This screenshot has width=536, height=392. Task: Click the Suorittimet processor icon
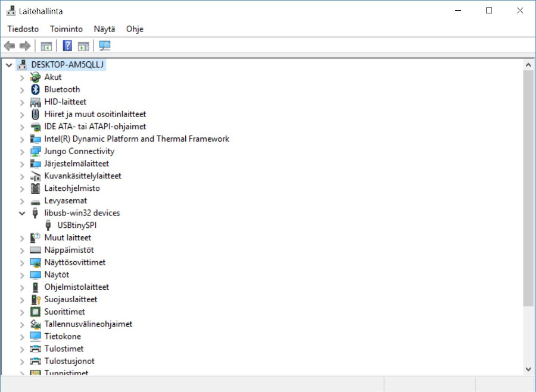(35, 312)
